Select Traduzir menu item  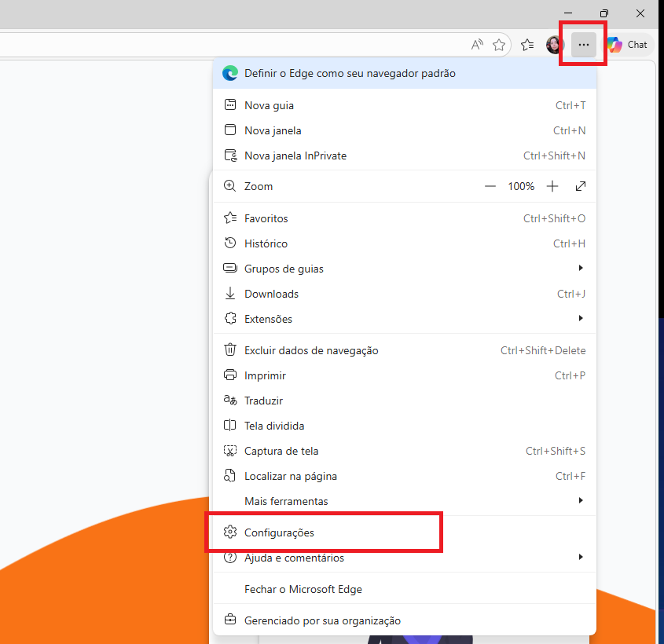pos(405,401)
